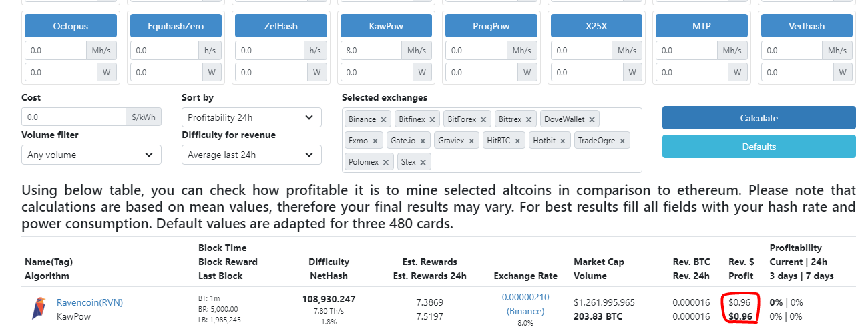The image size is (868, 329).
Task: Edit the ProgPow power field
Action: (x=481, y=72)
